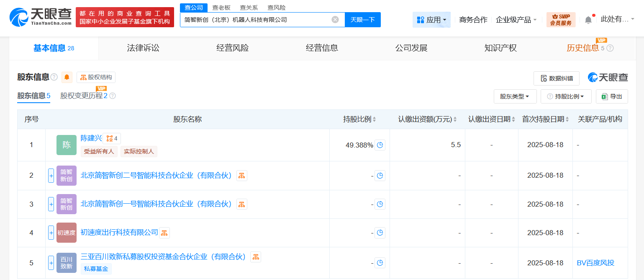Expand row 2 with the plus button

(x=51, y=176)
